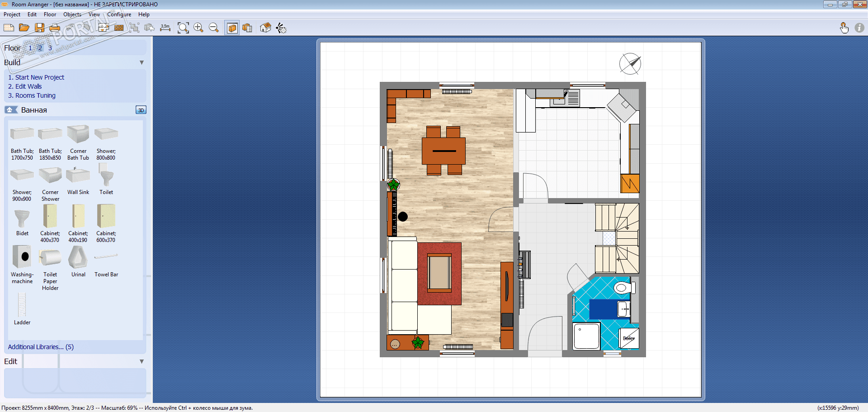Open Additional Libraries (5)
This screenshot has width=868, height=412.
pyautogui.click(x=41, y=347)
